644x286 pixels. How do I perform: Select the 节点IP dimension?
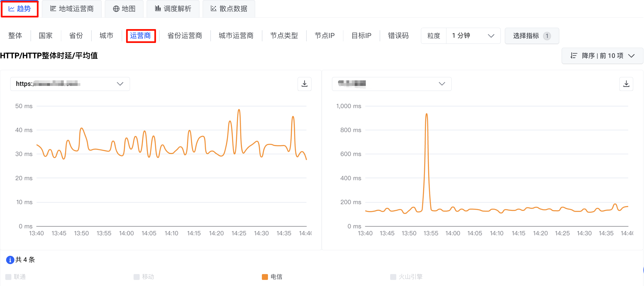tap(325, 36)
